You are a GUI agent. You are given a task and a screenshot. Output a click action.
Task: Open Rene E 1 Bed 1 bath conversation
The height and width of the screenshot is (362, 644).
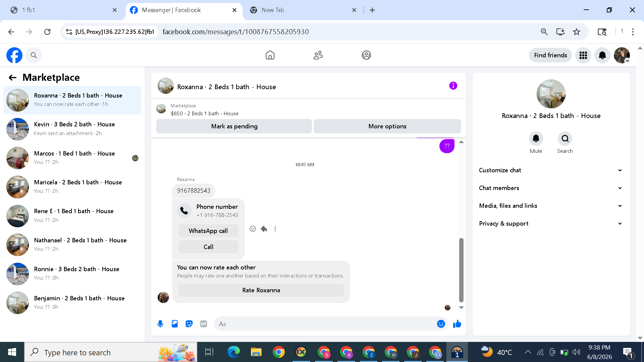(x=72, y=216)
